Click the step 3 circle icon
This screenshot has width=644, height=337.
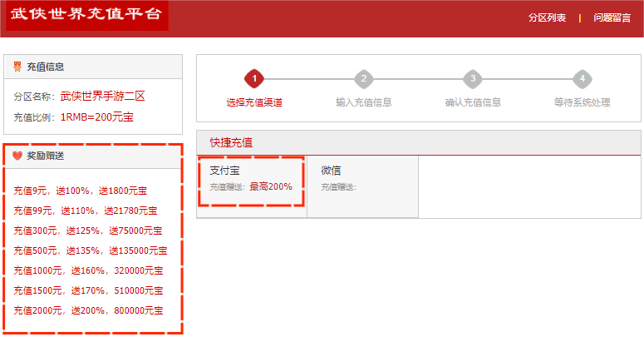click(473, 79)
